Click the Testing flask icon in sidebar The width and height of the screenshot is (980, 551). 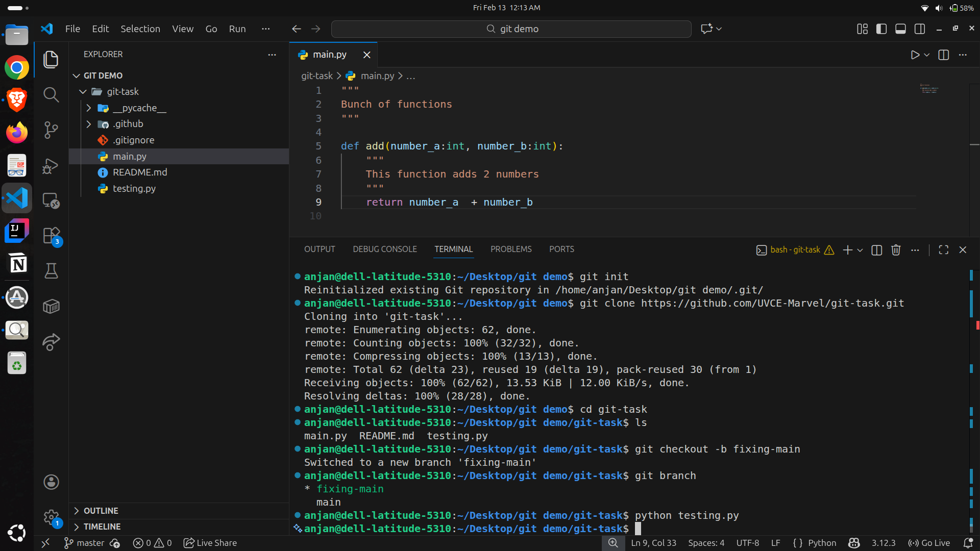pyautogui.click(x=51, y=271)
